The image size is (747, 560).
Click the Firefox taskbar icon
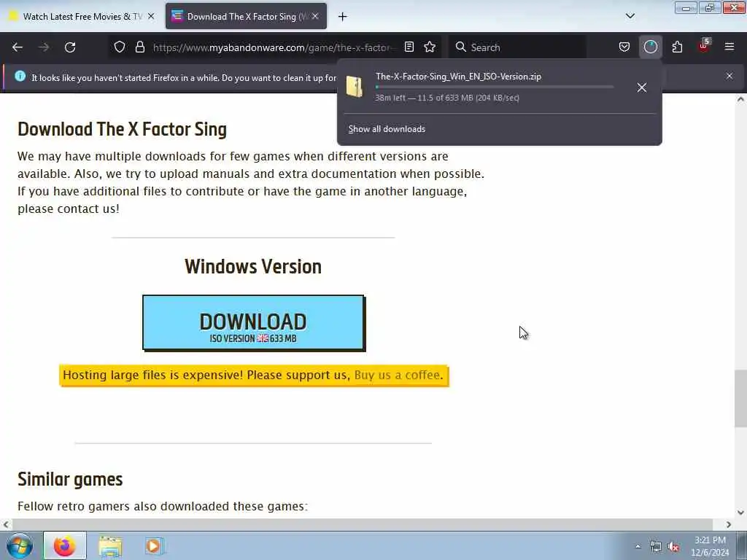[65, 545]
